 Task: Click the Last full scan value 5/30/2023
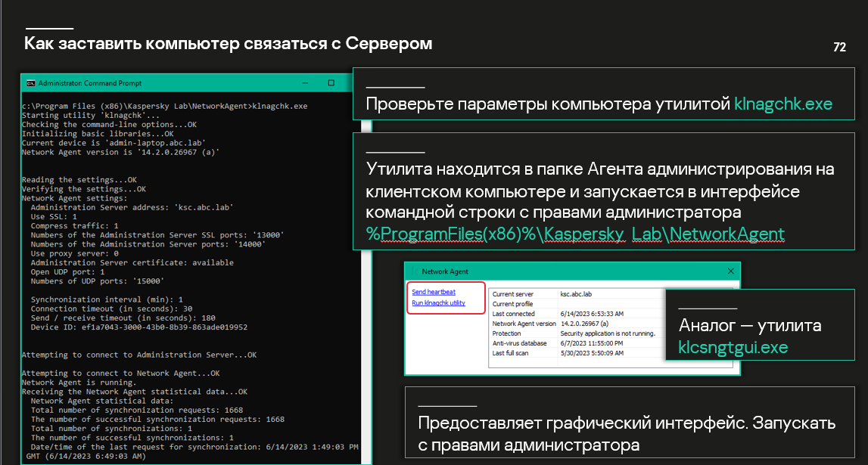pyautogui.click(x=592, y=353)
